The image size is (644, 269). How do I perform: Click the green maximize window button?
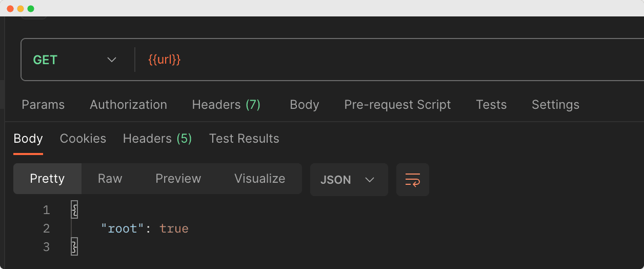(x=31, y=9)
